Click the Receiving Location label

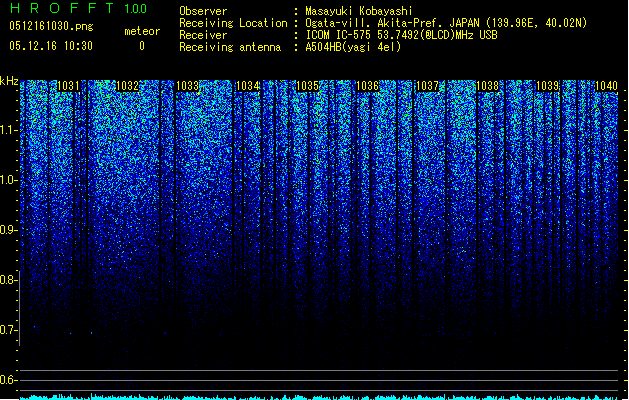tap(233, 23)
